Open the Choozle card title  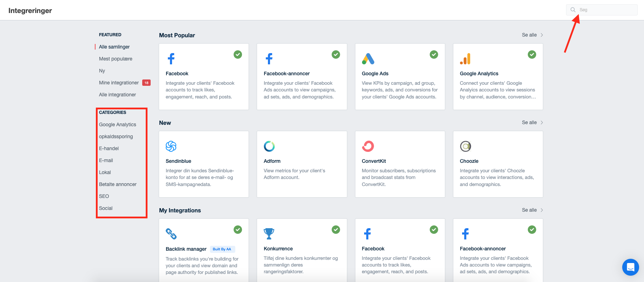coord(469,161)
